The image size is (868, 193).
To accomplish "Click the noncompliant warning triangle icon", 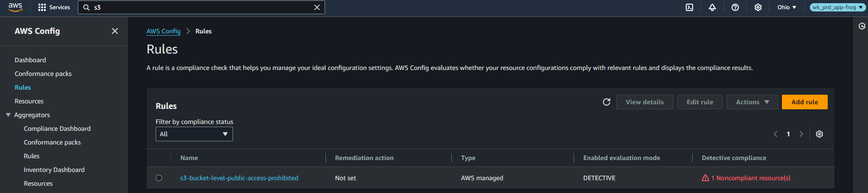I will (705, 178).
